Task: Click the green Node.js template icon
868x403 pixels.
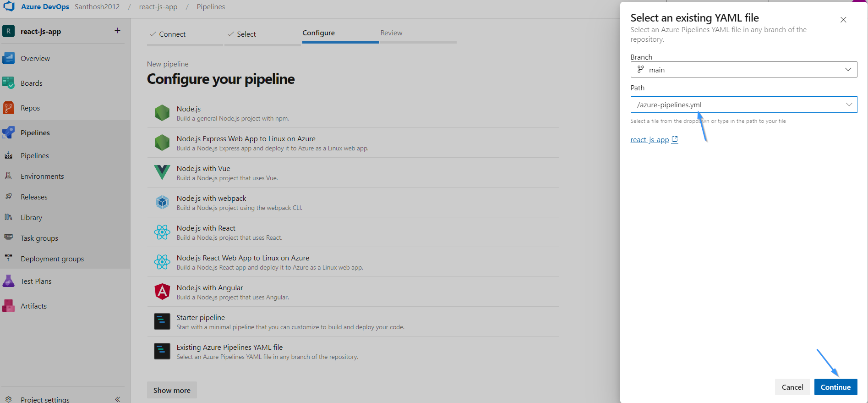Action: pyautogui.click(x=162, y=113)
